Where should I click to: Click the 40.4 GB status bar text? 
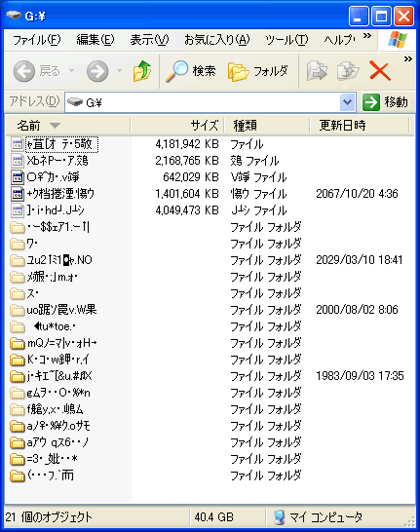pyautogui.click(x=214, y=517)
